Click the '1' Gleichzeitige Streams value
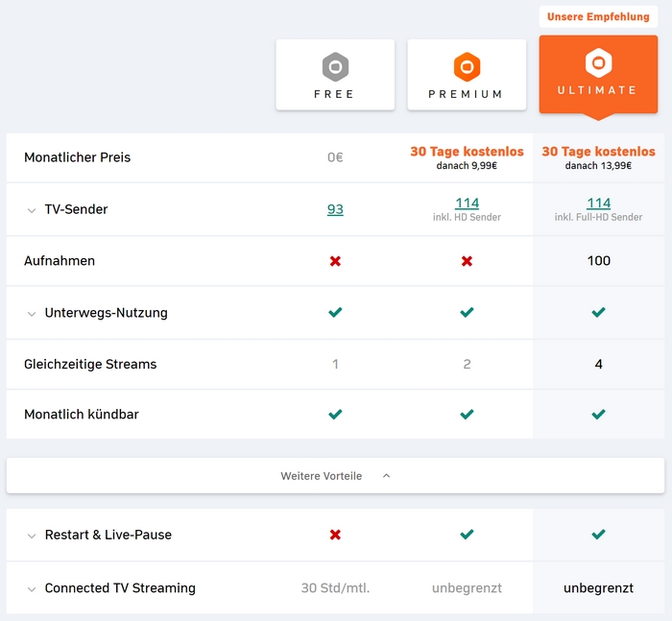 [x=335, y=364]
